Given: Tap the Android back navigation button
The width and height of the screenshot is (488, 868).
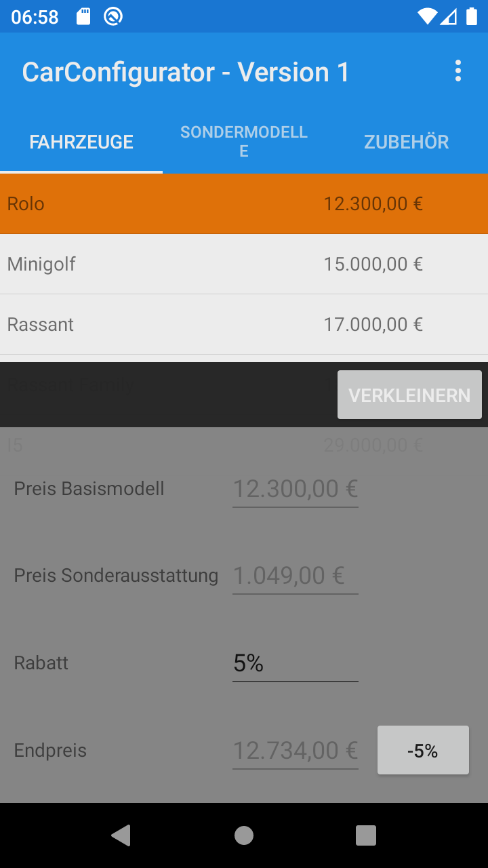Looking at the screenshot, I should 121,835.
